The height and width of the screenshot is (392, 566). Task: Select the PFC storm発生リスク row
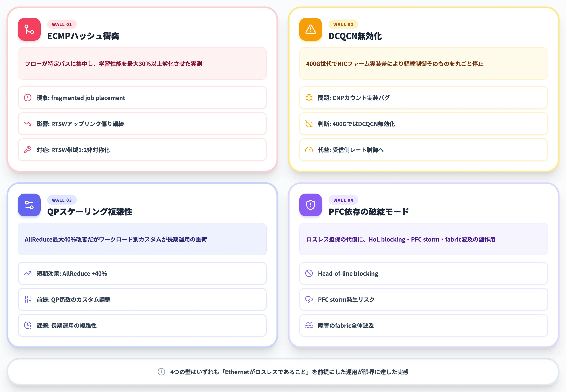[423, 299]
